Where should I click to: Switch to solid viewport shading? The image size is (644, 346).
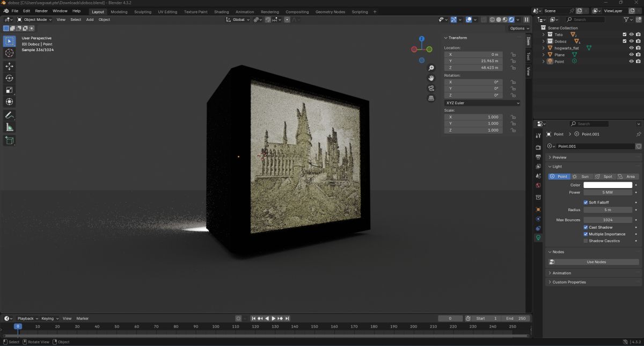point(499,19)
